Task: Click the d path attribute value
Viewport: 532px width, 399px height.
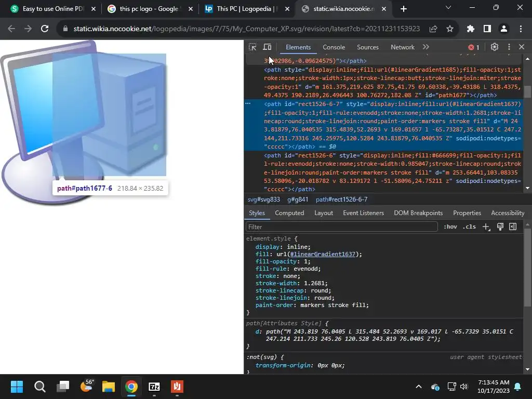Action: click(390, 335)
